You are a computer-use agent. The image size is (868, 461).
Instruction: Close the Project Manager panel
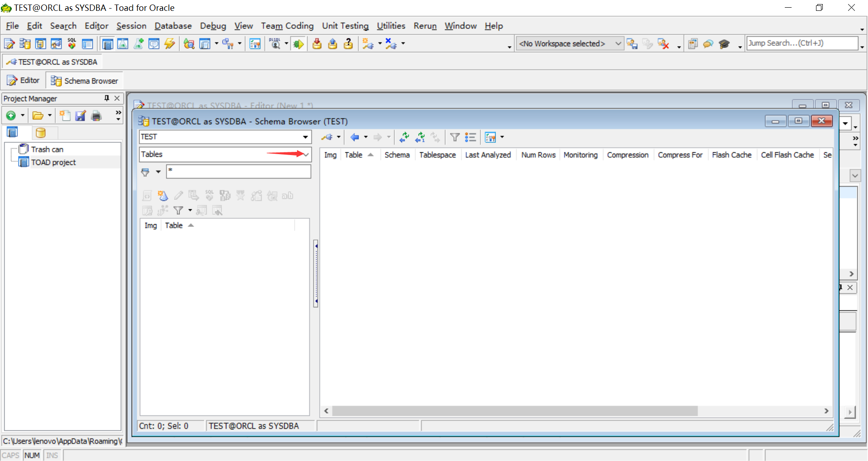click(x=117, y=98)
